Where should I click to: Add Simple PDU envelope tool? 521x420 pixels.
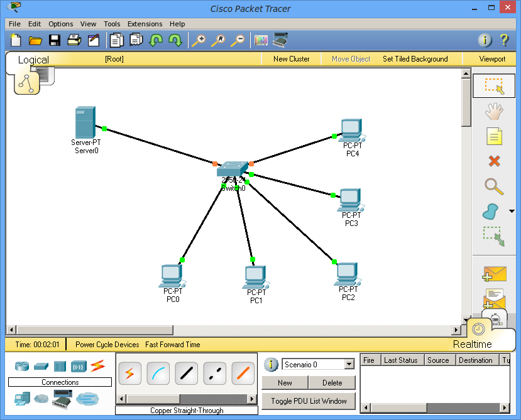click(x=495, y=274)
